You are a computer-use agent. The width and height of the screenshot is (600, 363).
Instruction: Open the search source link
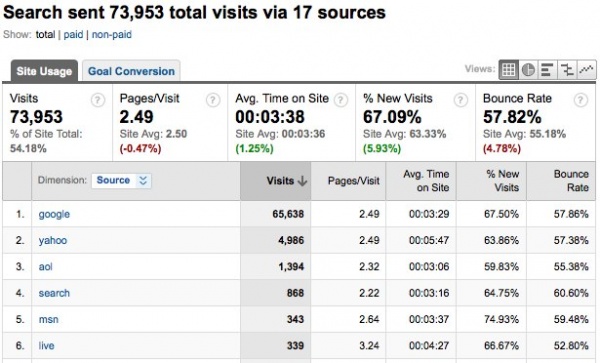(x=54, y=293)
